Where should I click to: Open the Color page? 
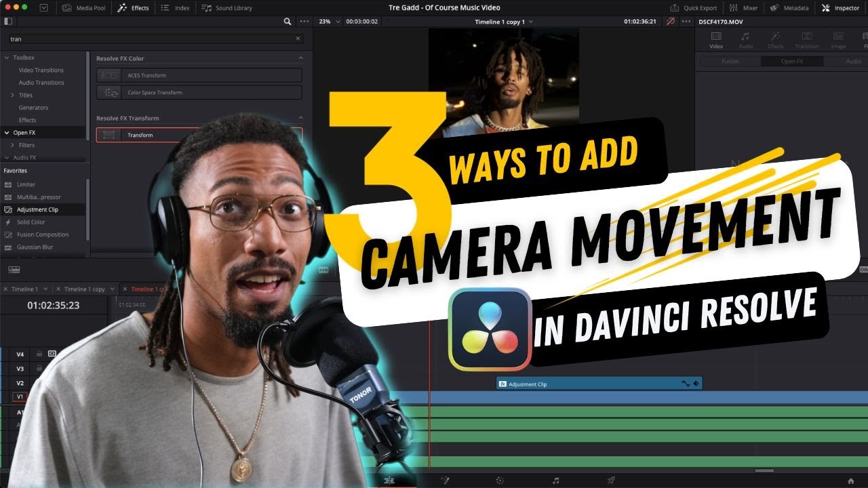(500, 480)
